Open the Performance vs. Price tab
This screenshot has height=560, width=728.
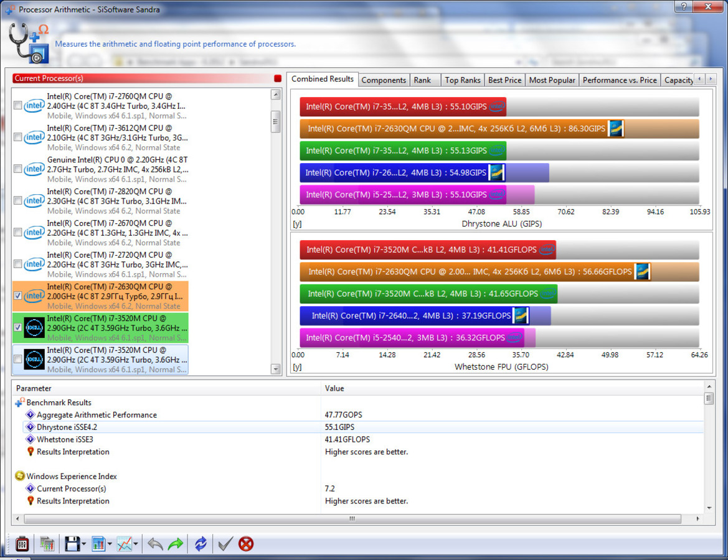pyautogui.click(x=620, y=80)
